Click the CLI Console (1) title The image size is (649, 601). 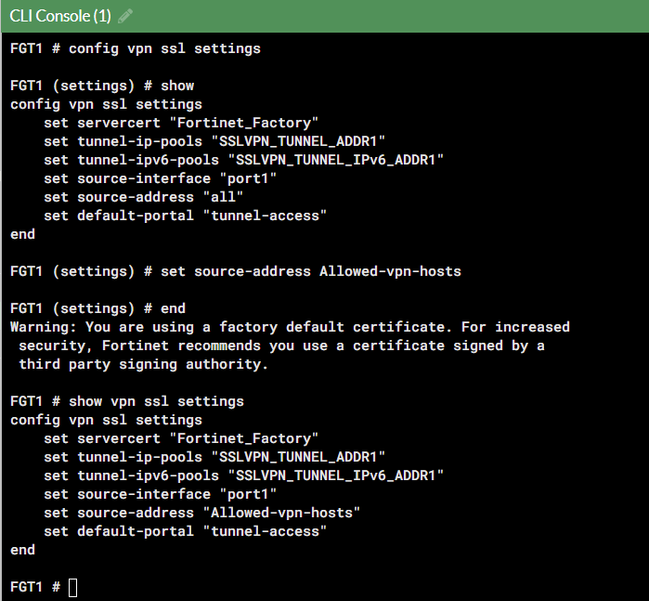tap(60, 16)
